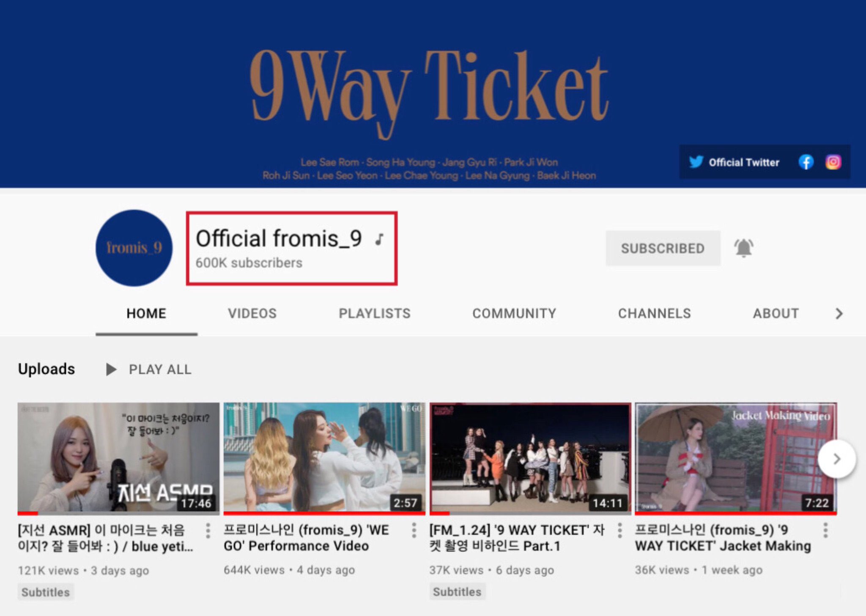Open the Facebook icon in banner
The height and width of the screenshot is (616, 866).
coord(806,162)
